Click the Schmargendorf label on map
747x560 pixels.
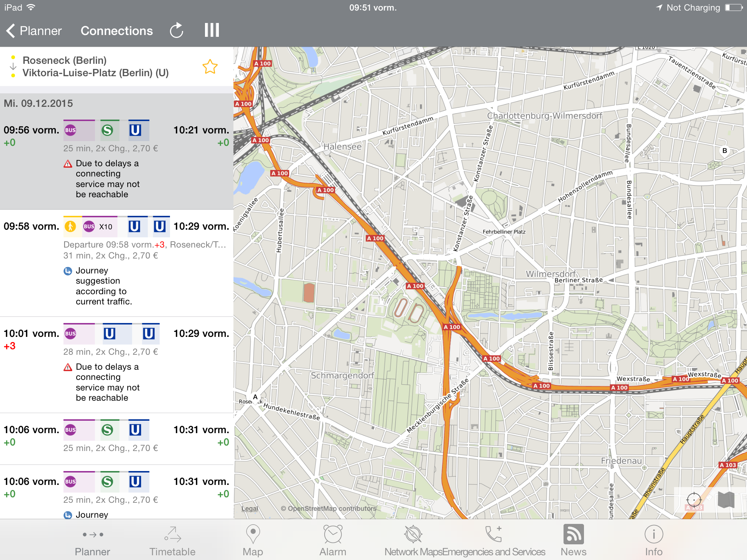point(342,376)
